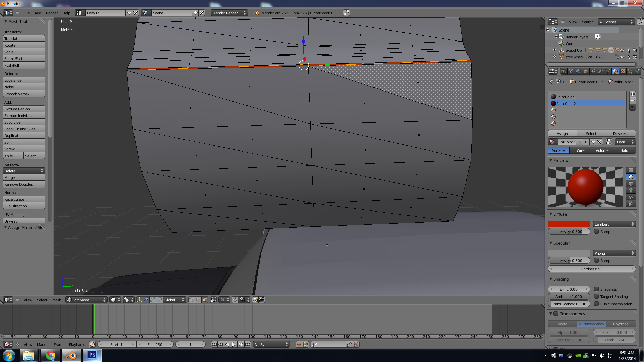The width and height of the screenshot is (644, 362).
Task: Open the Lambert diffuse shader dropdown
Action: pos(614,224)
